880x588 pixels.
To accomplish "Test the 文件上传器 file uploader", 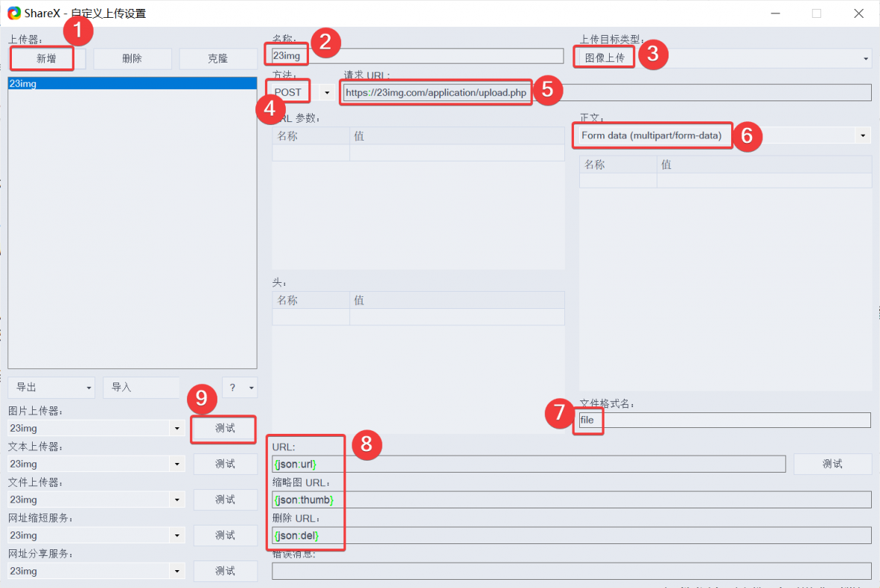I will click(225, 500).
